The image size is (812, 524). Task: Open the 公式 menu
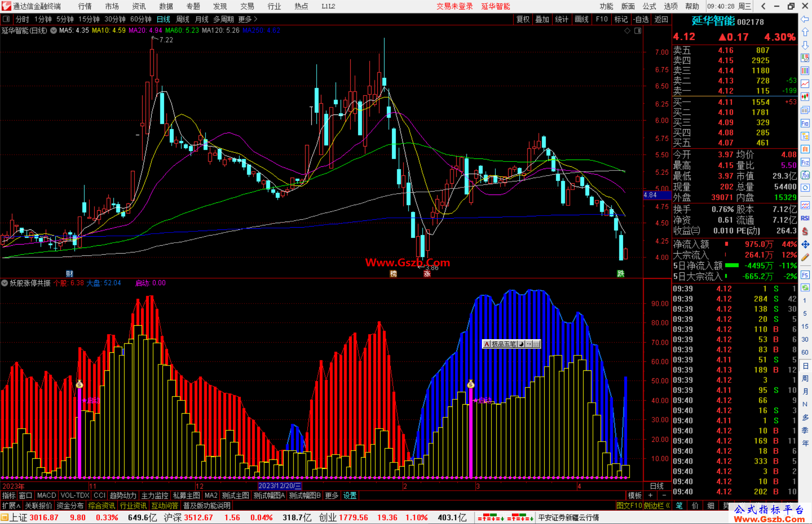(649, 6)
